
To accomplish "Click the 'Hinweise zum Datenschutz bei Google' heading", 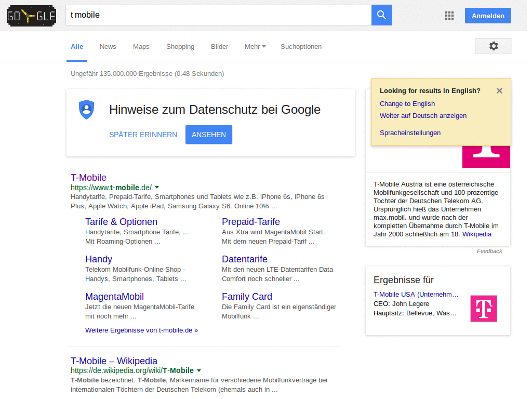I will 215,110.
